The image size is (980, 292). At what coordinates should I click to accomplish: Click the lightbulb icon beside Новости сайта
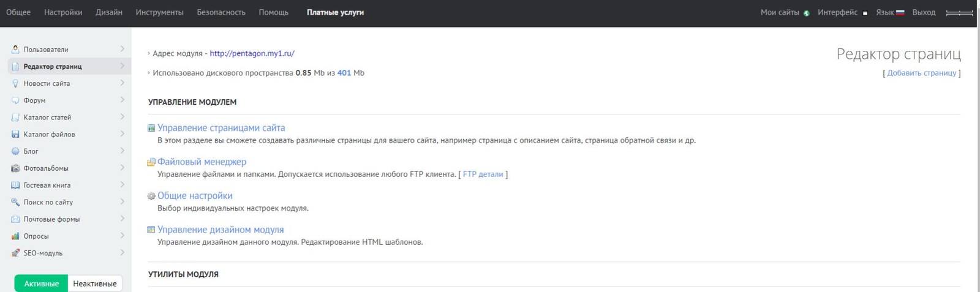[15, 83]
